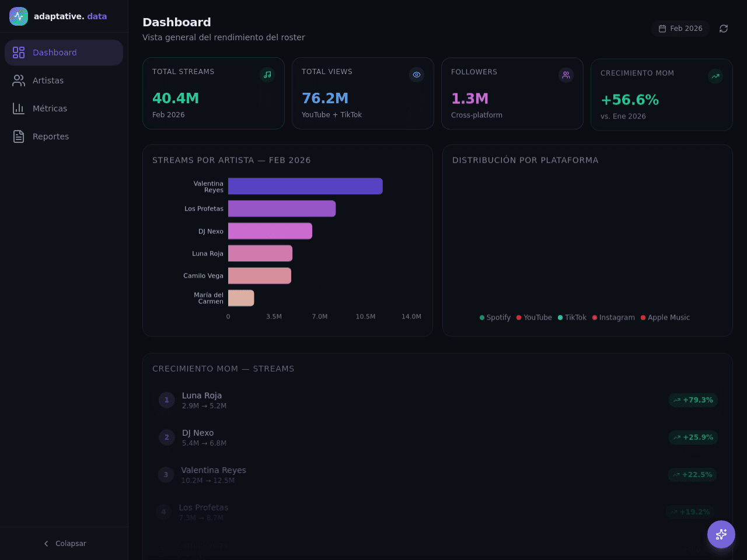Click the +22.5% growth badge
This screenshot has height=560, width=747.
693,475
